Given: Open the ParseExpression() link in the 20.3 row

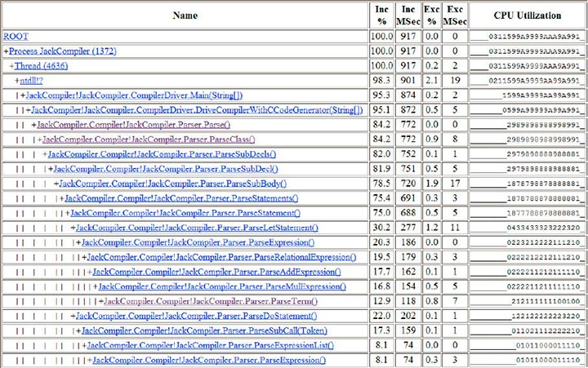Looking at the screenshot, I should (x=198, y=242).
